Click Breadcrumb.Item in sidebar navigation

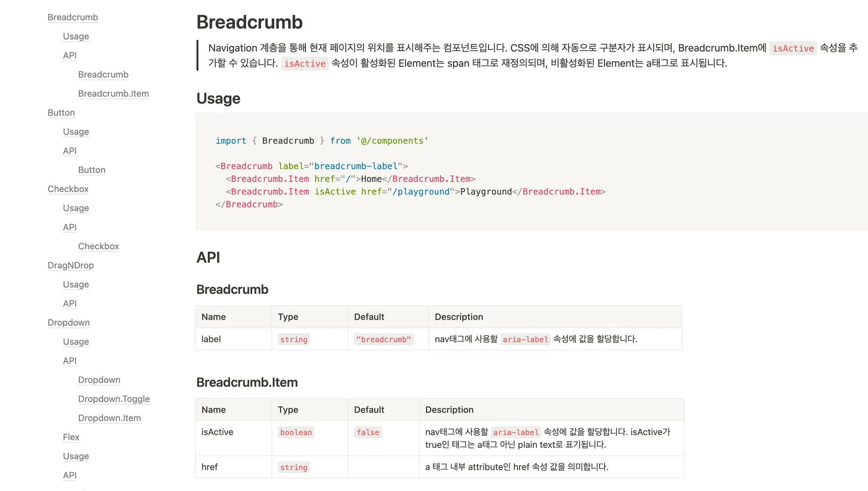(113, 94)
